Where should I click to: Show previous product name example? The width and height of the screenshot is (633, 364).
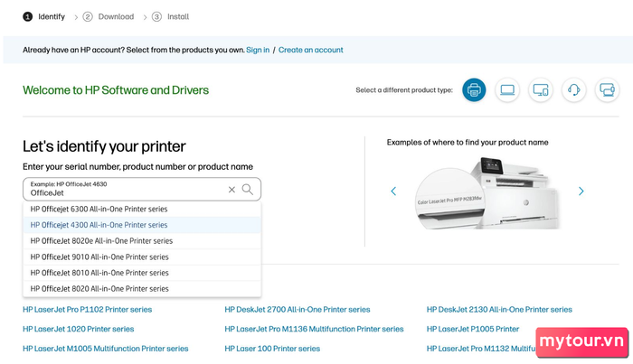pos(393,191)
